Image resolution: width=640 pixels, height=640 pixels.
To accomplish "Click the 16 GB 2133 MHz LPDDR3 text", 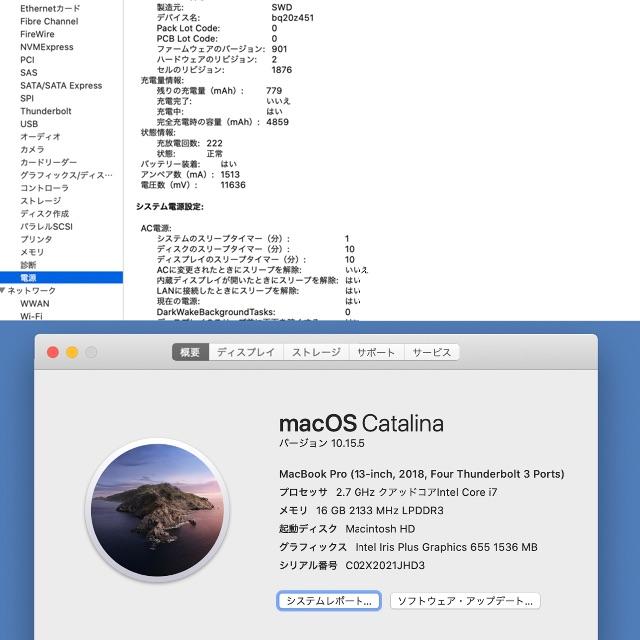I will click(x=380, y=511).
